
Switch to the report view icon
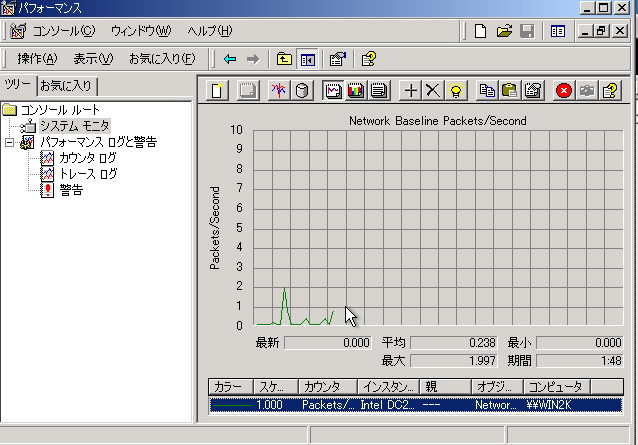378,90
